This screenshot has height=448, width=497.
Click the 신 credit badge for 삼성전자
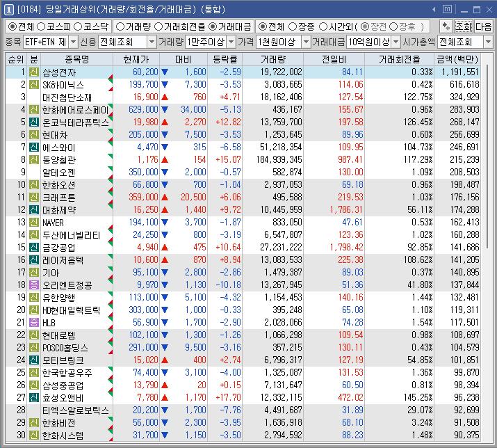coord(34,72)
